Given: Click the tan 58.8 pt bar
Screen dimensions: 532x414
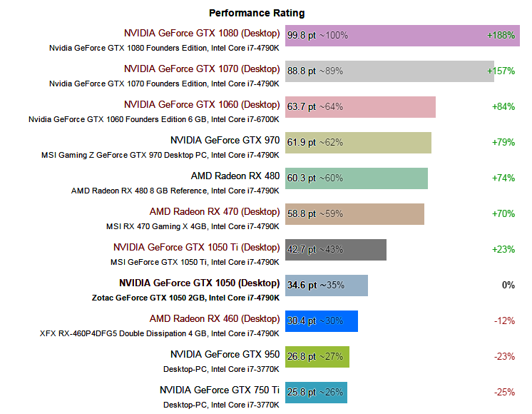Looking at the screenshot, I should (x=354, y=214).
